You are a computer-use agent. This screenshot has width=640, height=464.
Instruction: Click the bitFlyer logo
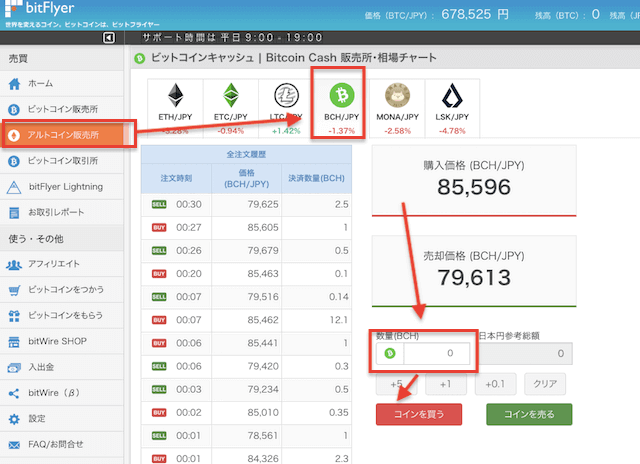tap(39, 8)
